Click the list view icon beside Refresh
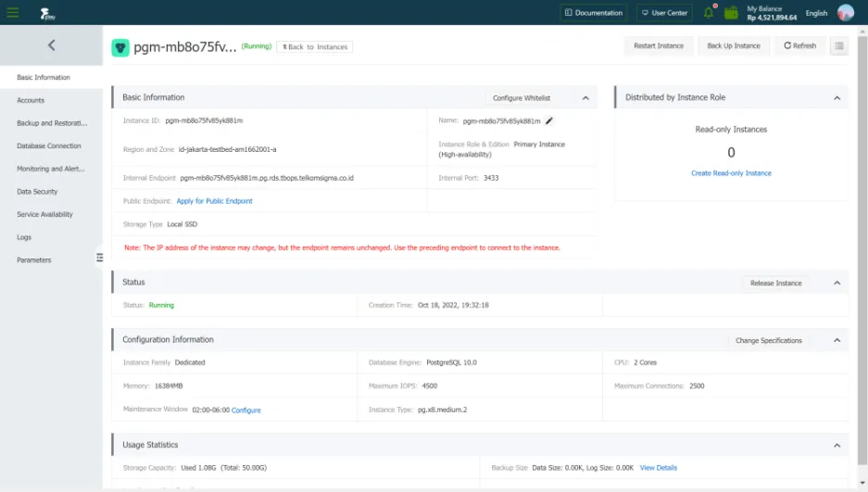The height and width of the screenshot is (492, 868). [838, 45]
